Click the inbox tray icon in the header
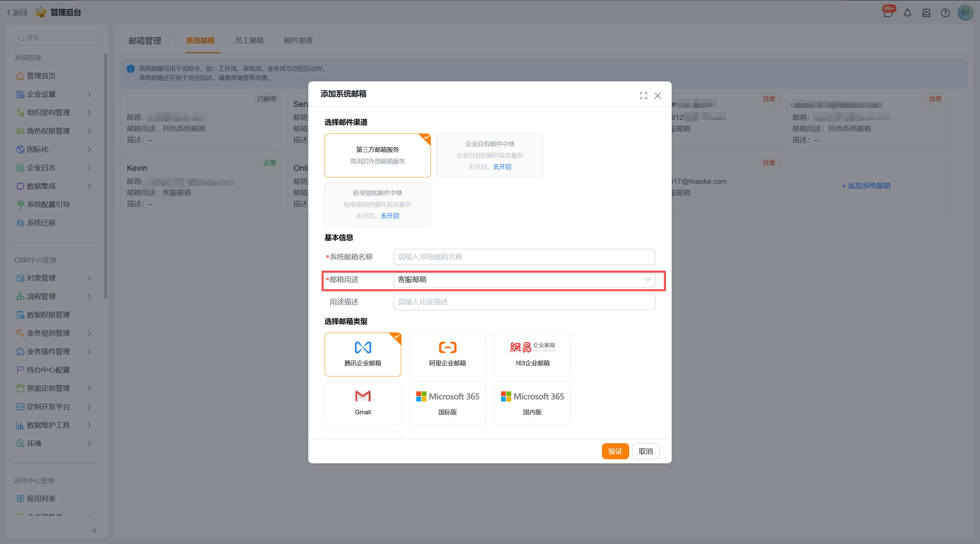Screen dimensions: 980x544 pyautogui.click(x=926, y=13)
